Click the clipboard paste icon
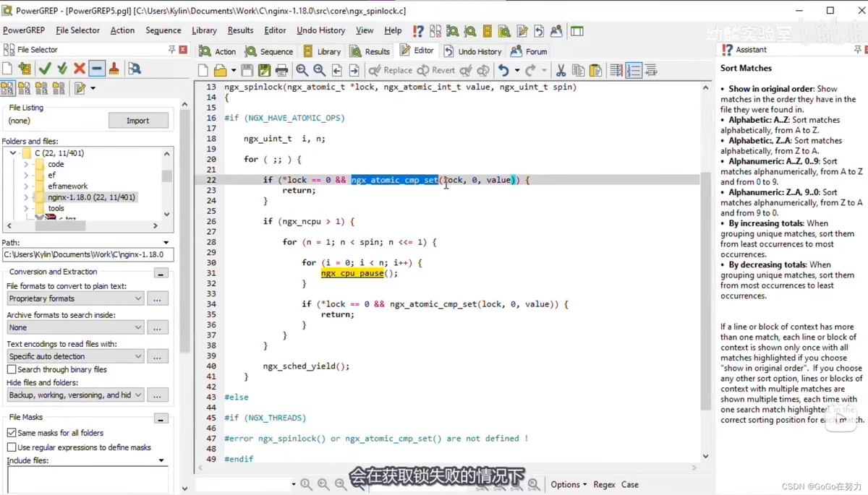 click(595, 70)
